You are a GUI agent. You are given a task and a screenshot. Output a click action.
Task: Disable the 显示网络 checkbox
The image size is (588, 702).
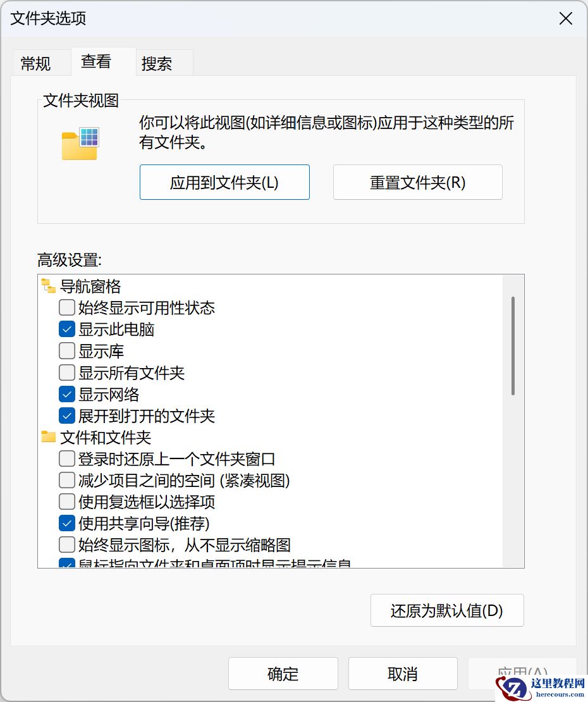point(66,394)
